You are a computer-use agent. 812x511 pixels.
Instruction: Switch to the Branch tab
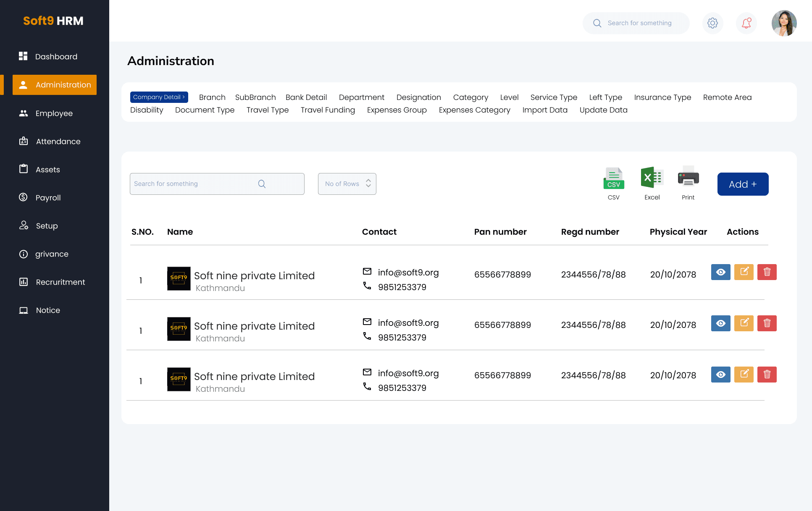[x=212, y=97]
